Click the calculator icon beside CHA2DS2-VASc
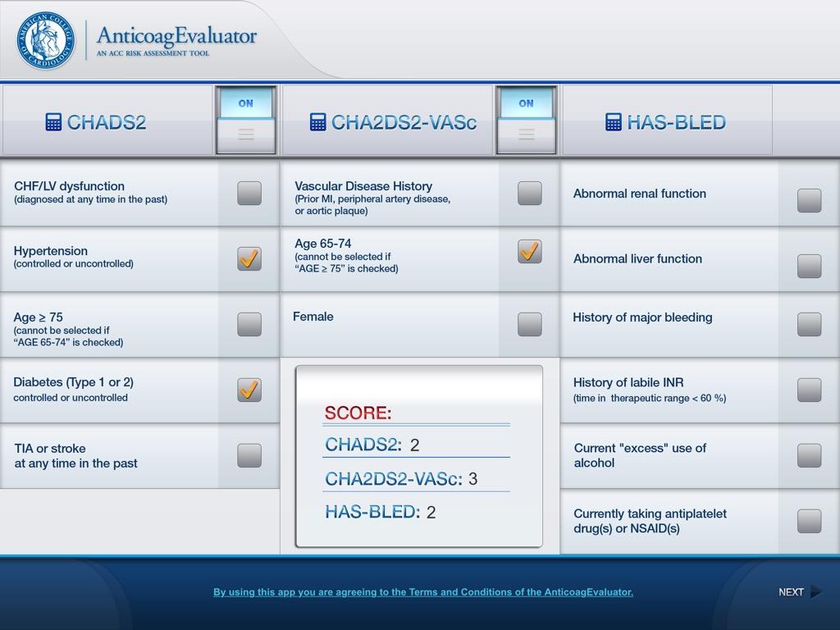Screen dimensions: 840x630 point(317,122)
